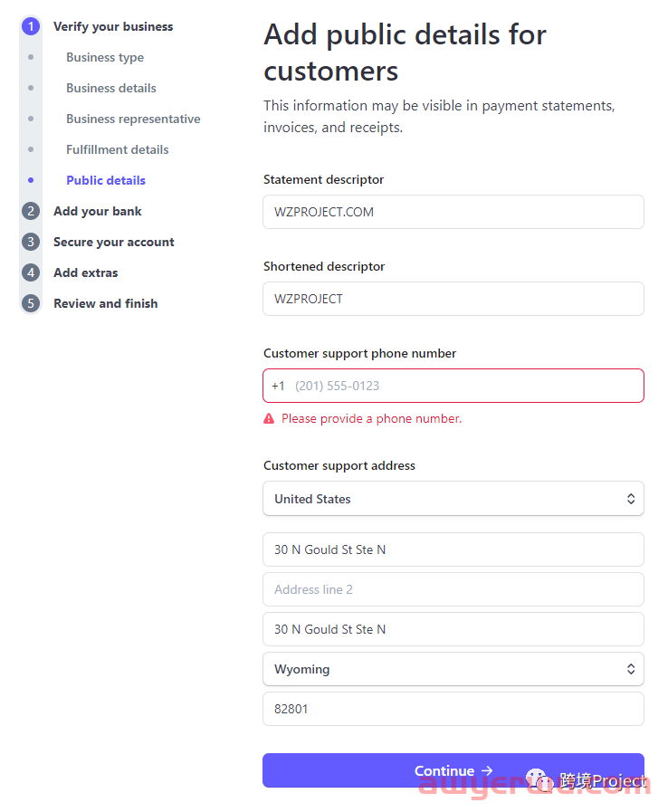Focus the customer support phone number field
Screen dimensions: 668x812
pyautogui.click(x=462, y=386)
